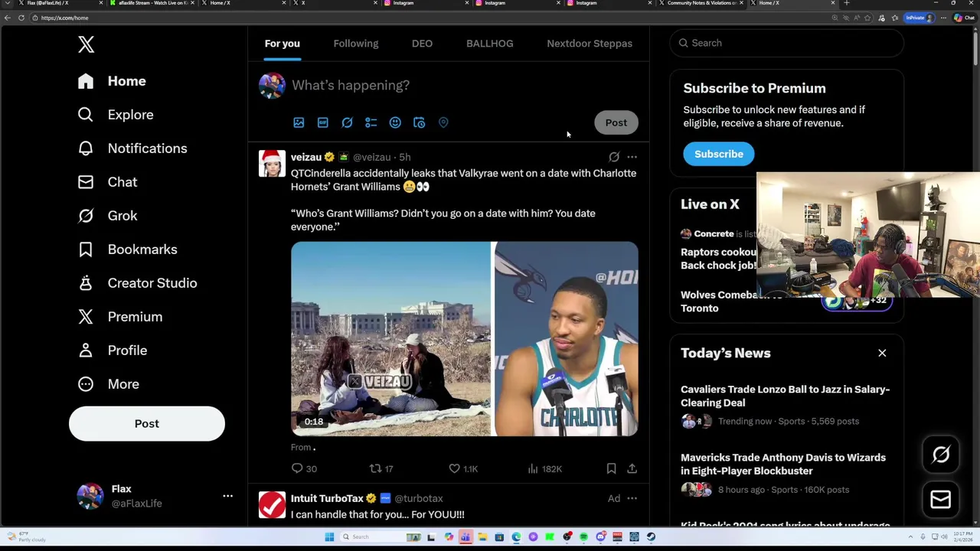Click Subscribe in Subscribe to Premium

[x=718, y=154]
